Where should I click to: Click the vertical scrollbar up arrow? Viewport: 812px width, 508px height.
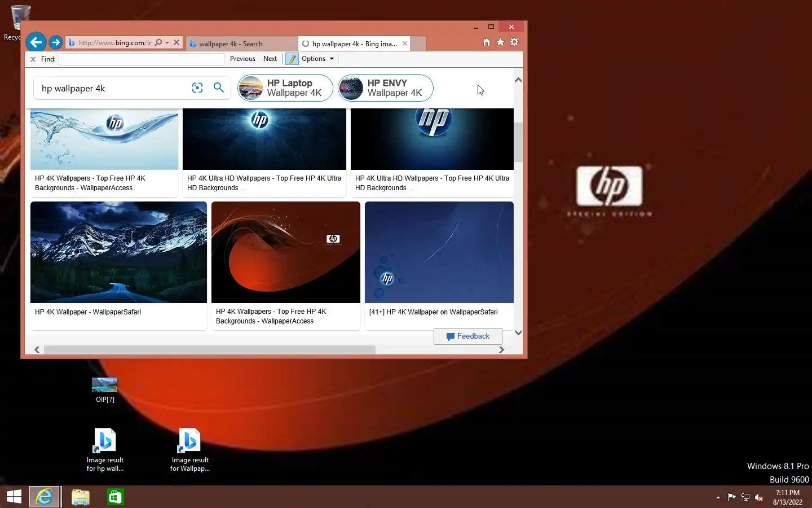coord(518,80)
